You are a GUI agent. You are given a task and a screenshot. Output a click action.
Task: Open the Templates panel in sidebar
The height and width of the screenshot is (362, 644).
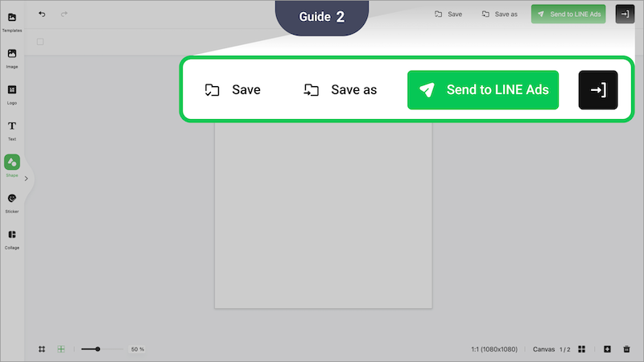coord(12,21)
